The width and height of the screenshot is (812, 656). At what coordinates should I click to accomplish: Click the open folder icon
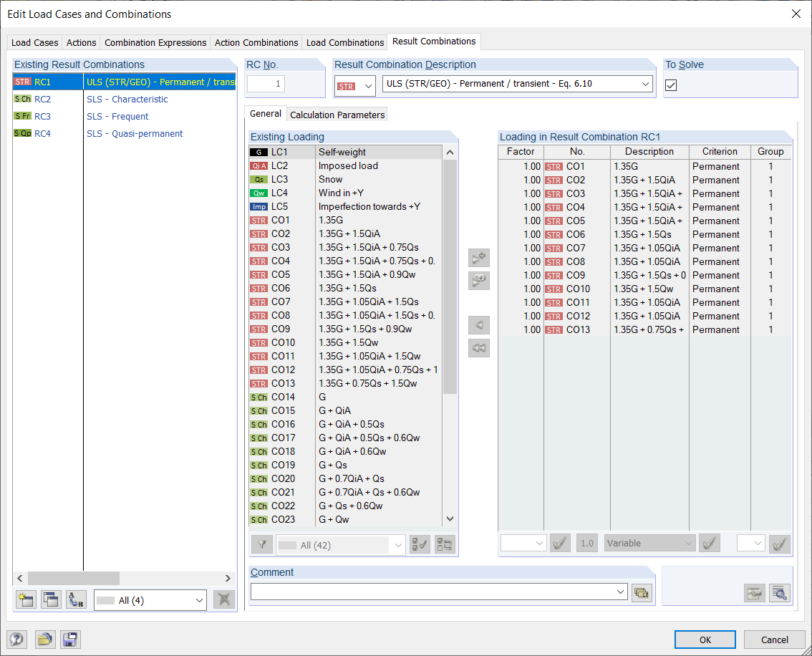pos(45,640)
